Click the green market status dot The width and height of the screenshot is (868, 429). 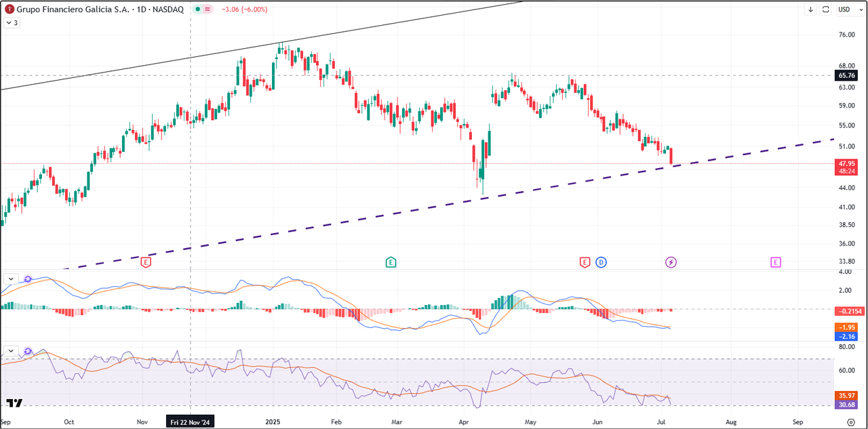(x=197, y=9)
